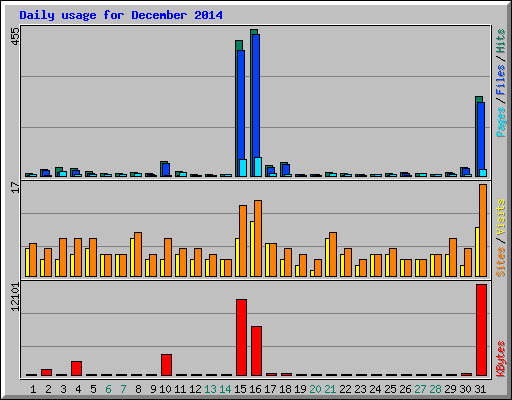Click the 17 visits axis label
Screen dimensions: 512x400
coord(15,188)
